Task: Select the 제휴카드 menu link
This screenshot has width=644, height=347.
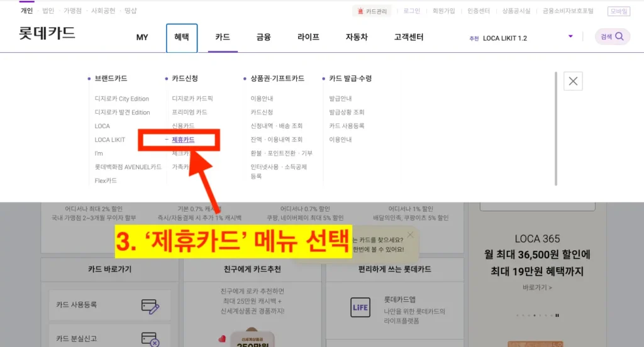Action: pyautogui.click(x=183, y=140)
